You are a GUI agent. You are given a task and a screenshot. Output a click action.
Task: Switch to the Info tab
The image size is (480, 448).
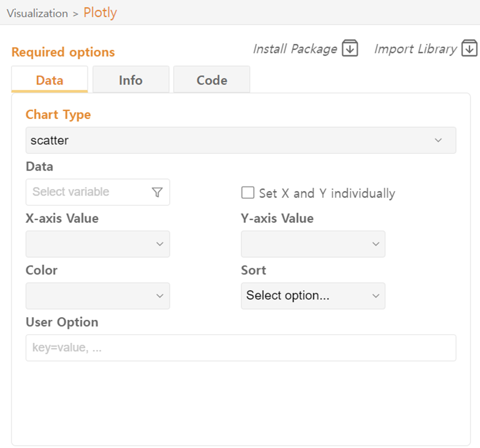(x=131, y=80)
